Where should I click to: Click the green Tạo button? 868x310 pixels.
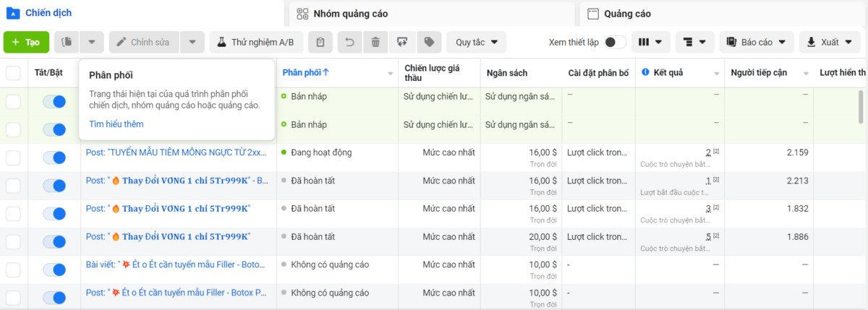click(x=26, y=43)
